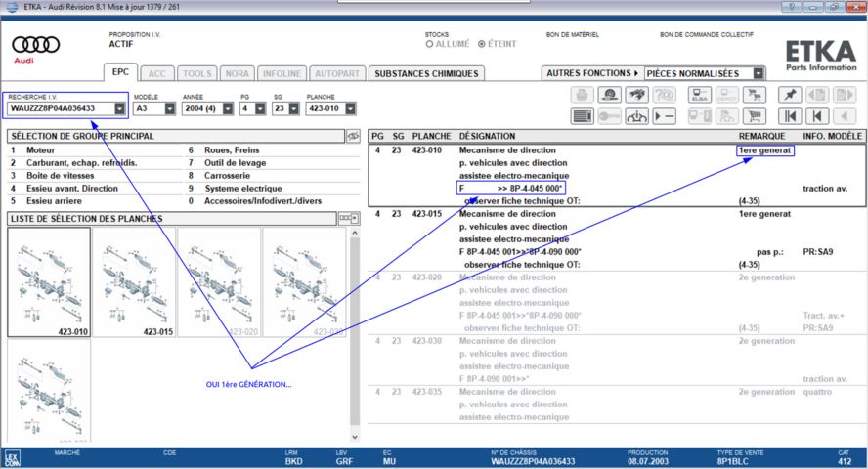Open search with the binoculars icon

[x=636, y=95]
